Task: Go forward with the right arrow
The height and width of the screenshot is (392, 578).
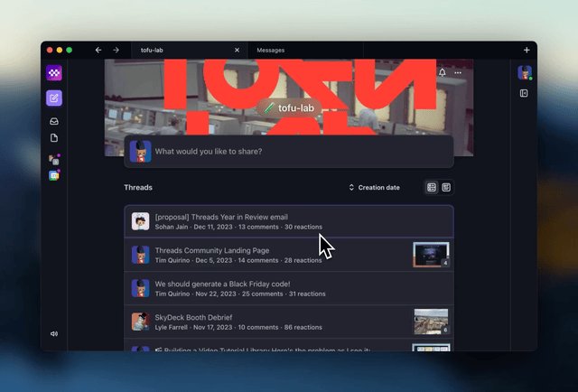Action: [x=117, y=51]
